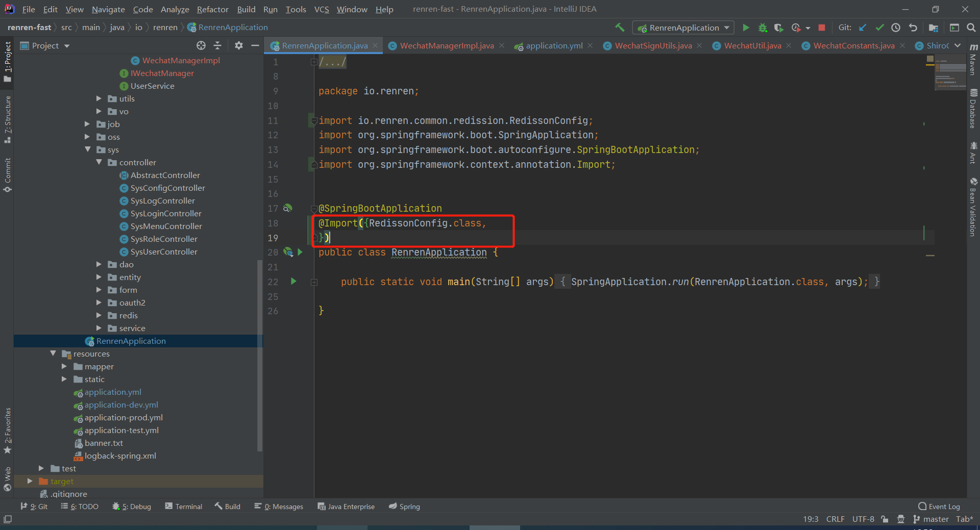Open Project panel settings gear
This screenshot has width=980, height=530.
tap(238, 45)
